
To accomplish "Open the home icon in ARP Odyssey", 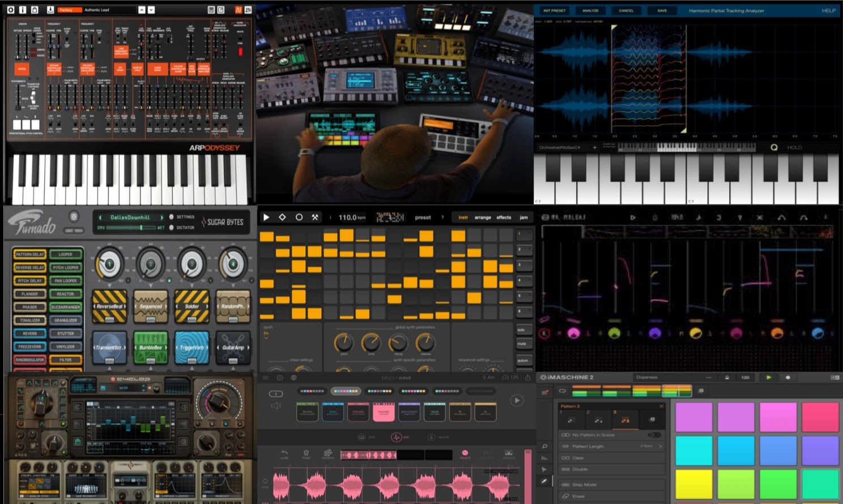I will pyautogui.click(x=35, y=10).
